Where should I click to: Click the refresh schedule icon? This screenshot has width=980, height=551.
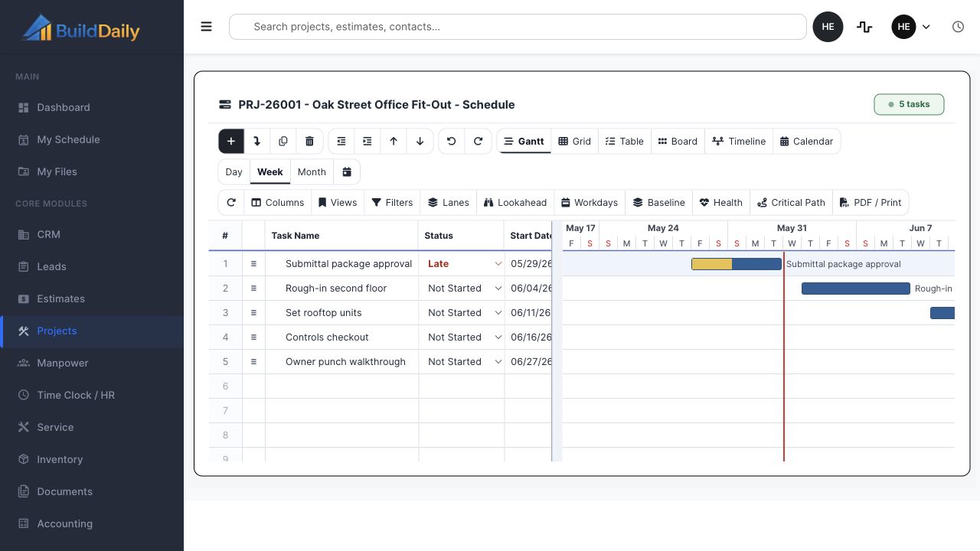[231, 203]
